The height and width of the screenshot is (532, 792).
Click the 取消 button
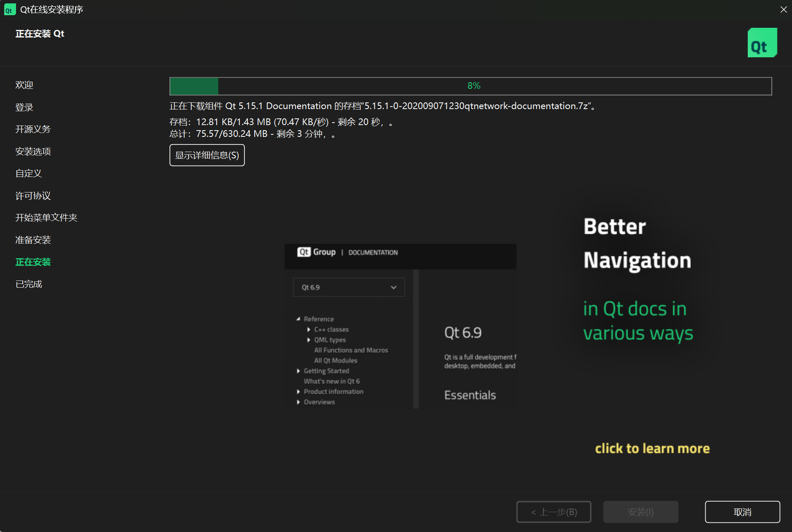tap(742, 512)
